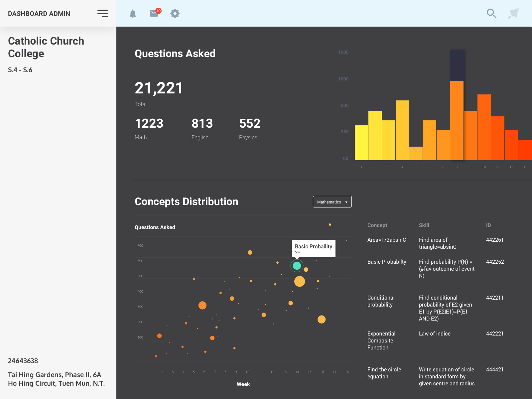Image resolution: width=532 pixels, height=399 pixels.
Task: Sort table by Concept column header
Action: 377,225
